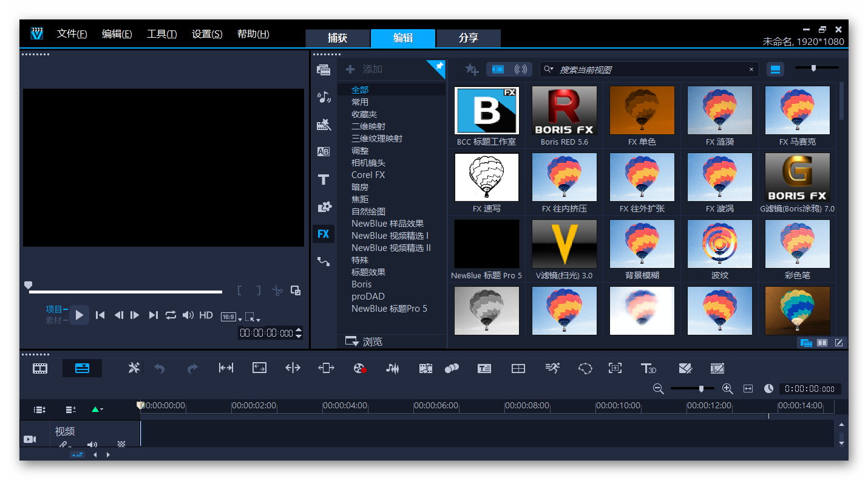The height and width of the screenshot is (480, 868).
Task: Open the Subtitle Editor icon
Action: [484, 368]
